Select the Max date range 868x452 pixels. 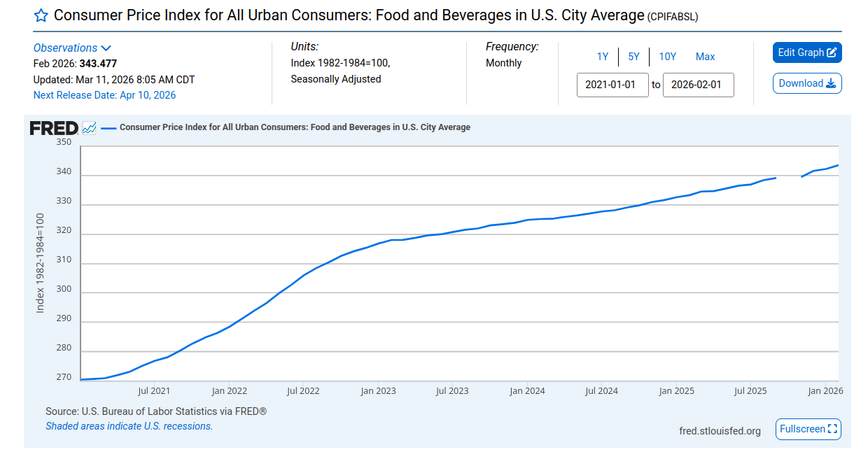[706, 57]
